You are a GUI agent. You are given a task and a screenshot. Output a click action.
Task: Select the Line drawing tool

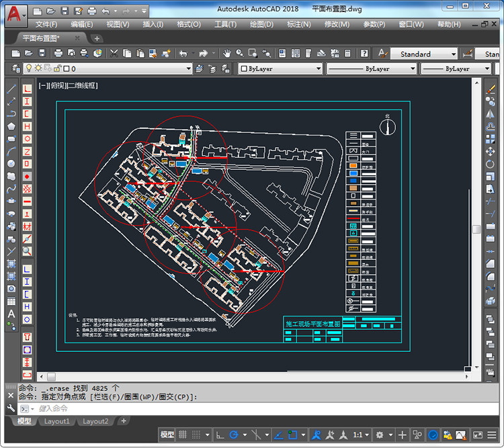click(11, 89)
